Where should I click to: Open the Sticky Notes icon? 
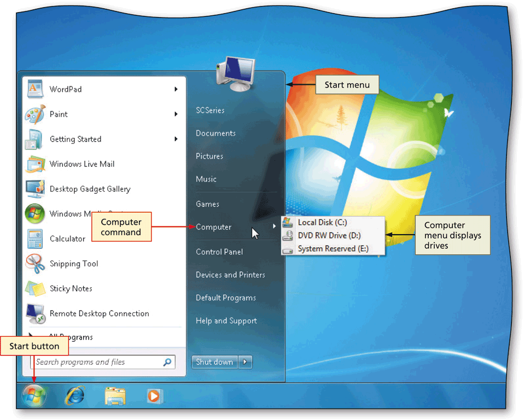click(x=35, y=289)
